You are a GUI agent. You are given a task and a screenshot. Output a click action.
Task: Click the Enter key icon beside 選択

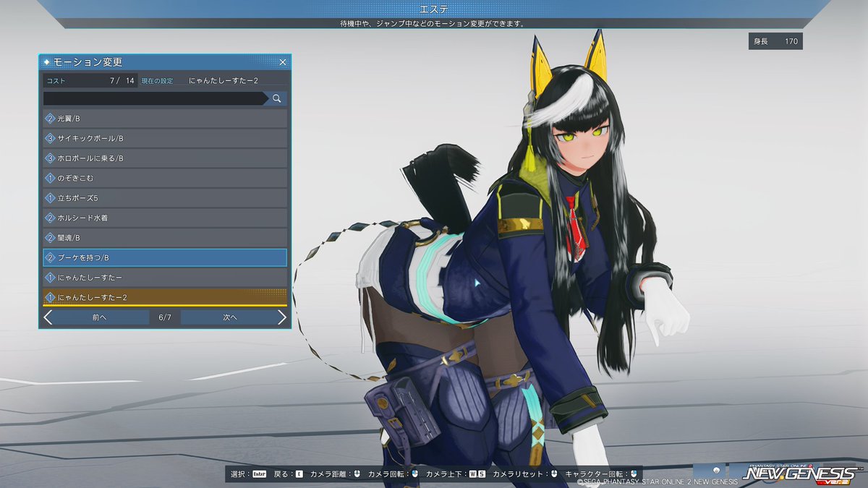(259, 474)
